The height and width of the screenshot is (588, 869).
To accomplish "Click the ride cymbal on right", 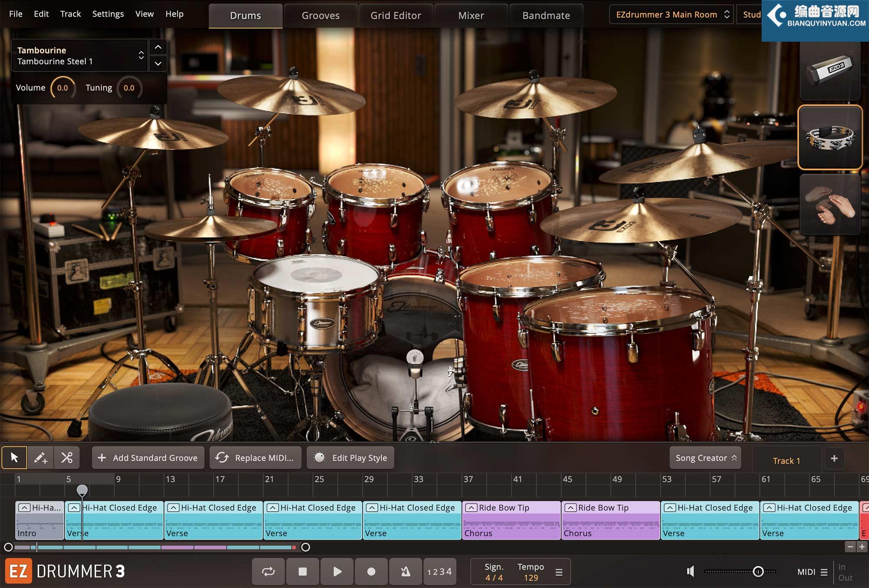I will pyautogui.click(x=641, y=220).
